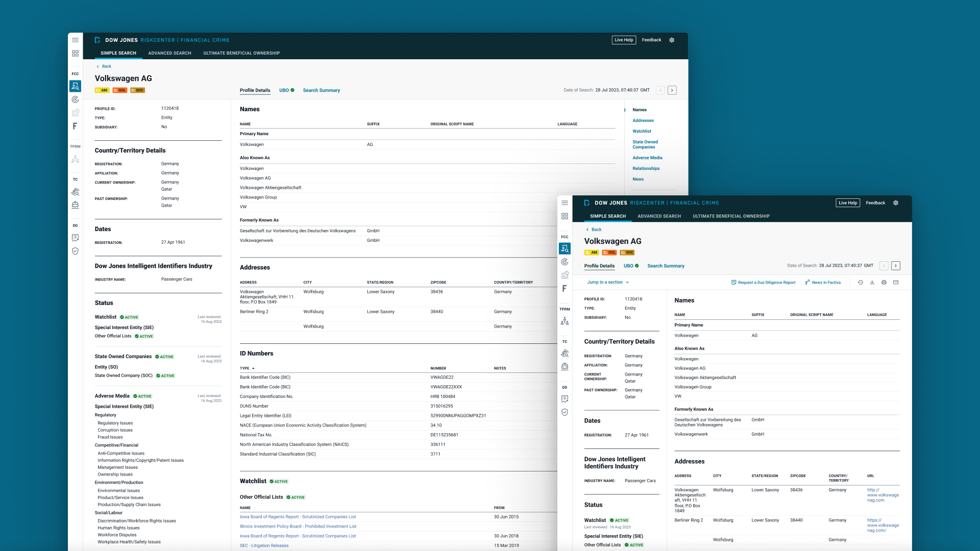The image size is (980, 551).
Task: Open Ultimate Beneficial Ownership tab in front window
Action: click(x=731, y=216)
